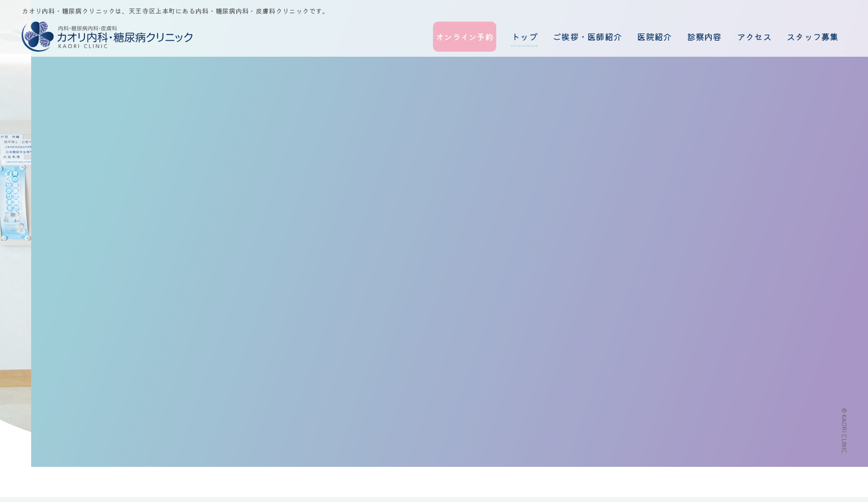The image size is (868, 502).
Task: Click the dotted underline indicator below トップ
Action: (x=524, y=46)
